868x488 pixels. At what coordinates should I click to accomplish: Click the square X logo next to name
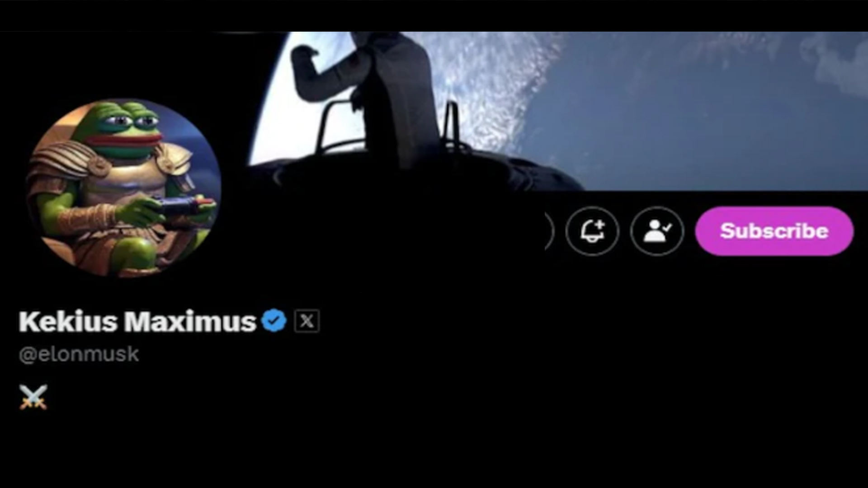(307, 321)
